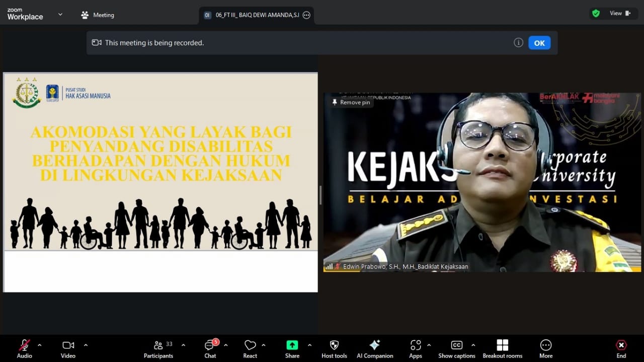Screen dimensions: 644x362
Task: Open the Zoom Workplace dropdown chevron
Action: pyautogui.click(x=60, y=14)
